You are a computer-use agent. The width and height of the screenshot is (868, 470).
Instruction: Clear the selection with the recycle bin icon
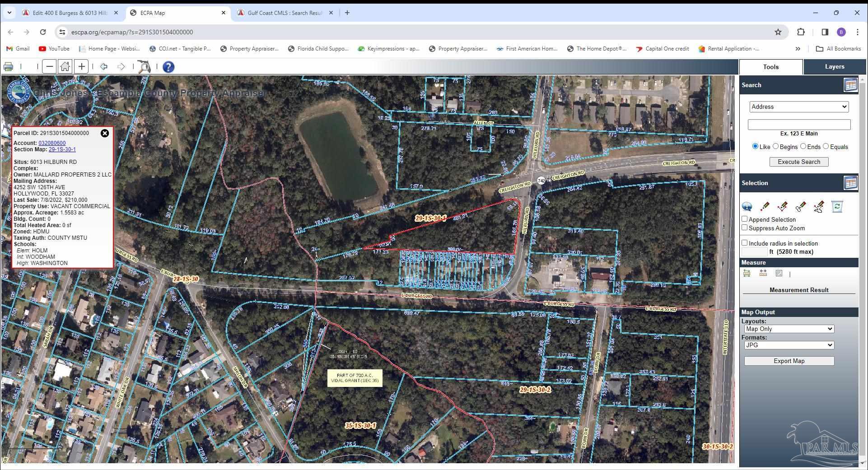tap(837, 206)
